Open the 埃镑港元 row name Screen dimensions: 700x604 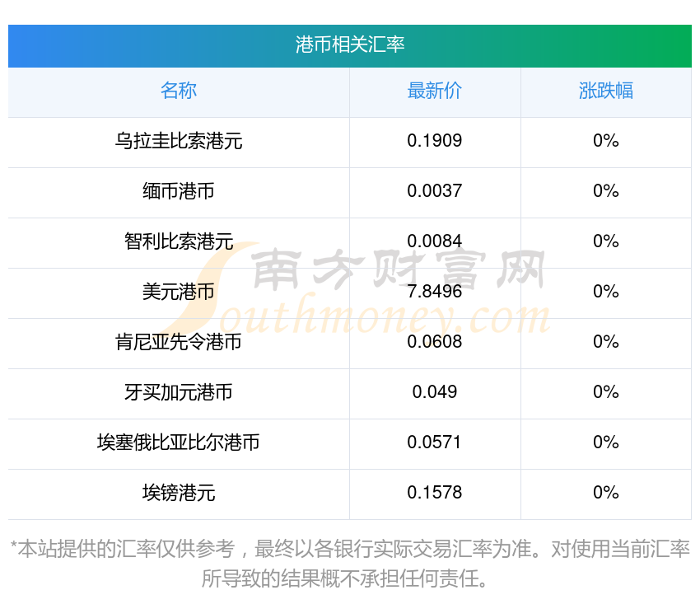click(x=179, y=493)
